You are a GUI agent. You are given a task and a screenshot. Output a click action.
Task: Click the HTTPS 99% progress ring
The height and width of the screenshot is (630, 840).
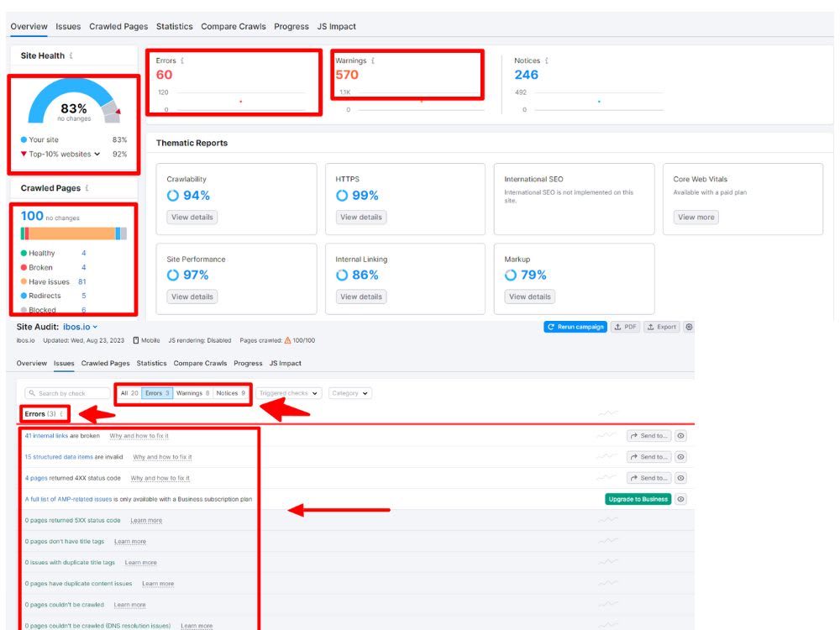[342, 196]
